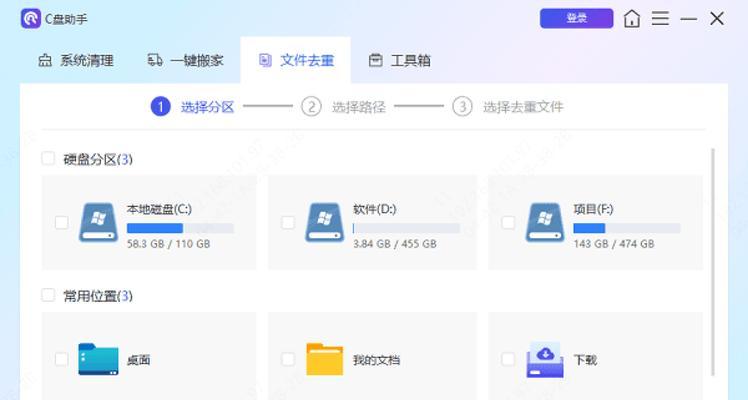Click the 58.3 GB / 110 GB text
Viewport: 748px width, 400px height.
click(168, 244)
